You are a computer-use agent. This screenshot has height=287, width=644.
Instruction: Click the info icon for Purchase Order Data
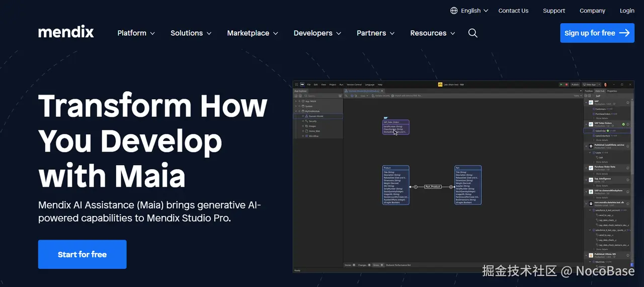coord(628,168)
